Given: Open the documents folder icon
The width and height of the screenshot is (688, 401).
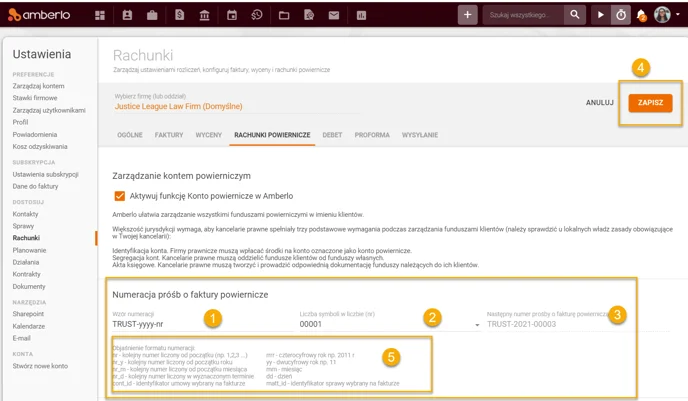Looking at the screenshot, I should pyautogui.click(x=284, y=15).
